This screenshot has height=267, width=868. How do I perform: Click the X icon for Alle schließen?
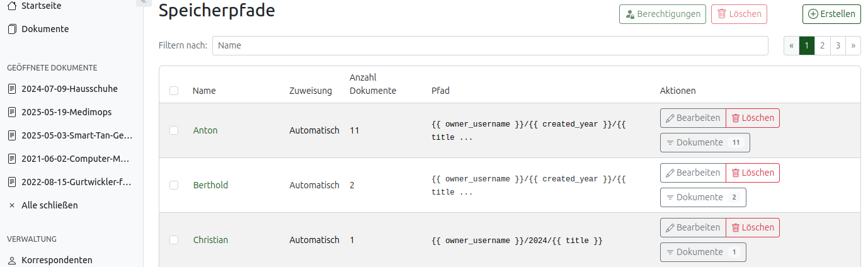click(x=11, y=205)
